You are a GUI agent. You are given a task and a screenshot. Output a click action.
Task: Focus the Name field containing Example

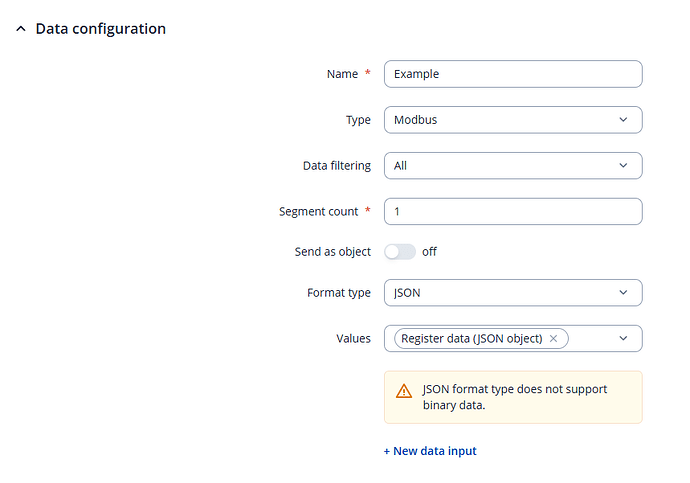click(512, 74)
